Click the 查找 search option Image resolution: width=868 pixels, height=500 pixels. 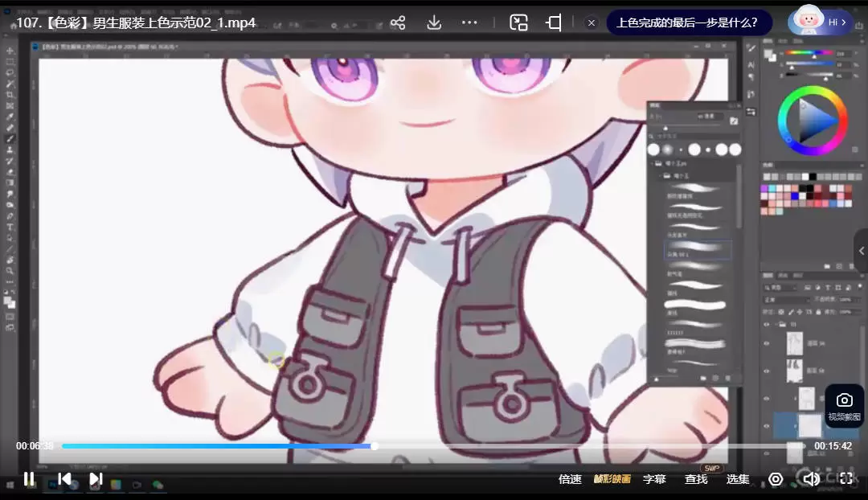(696, 479)
